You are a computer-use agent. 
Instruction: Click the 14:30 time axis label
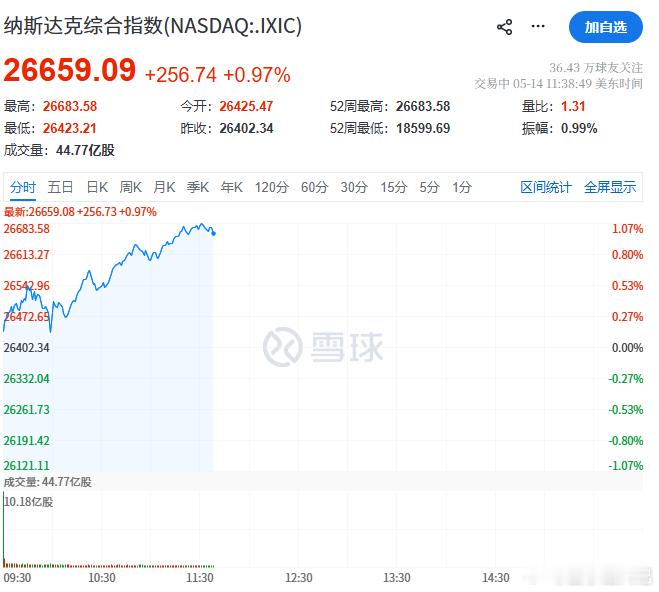coord(496,578)
